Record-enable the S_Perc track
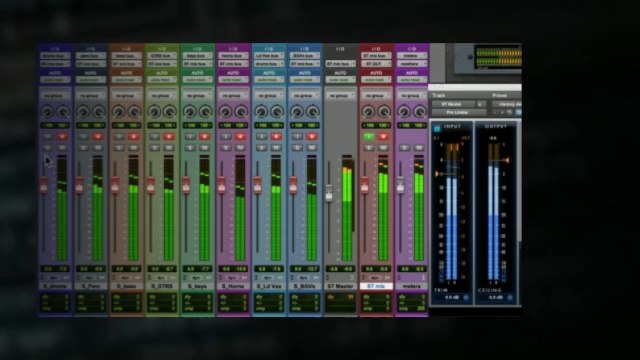The image size is (640, 360). point(98,136)
